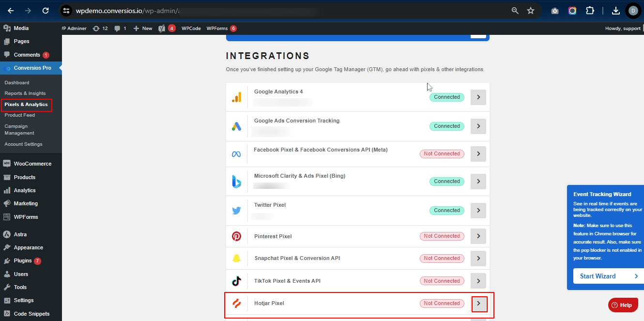Open the browser downloads icon
This screenshot has height=321, width=644.
(616, 10)
